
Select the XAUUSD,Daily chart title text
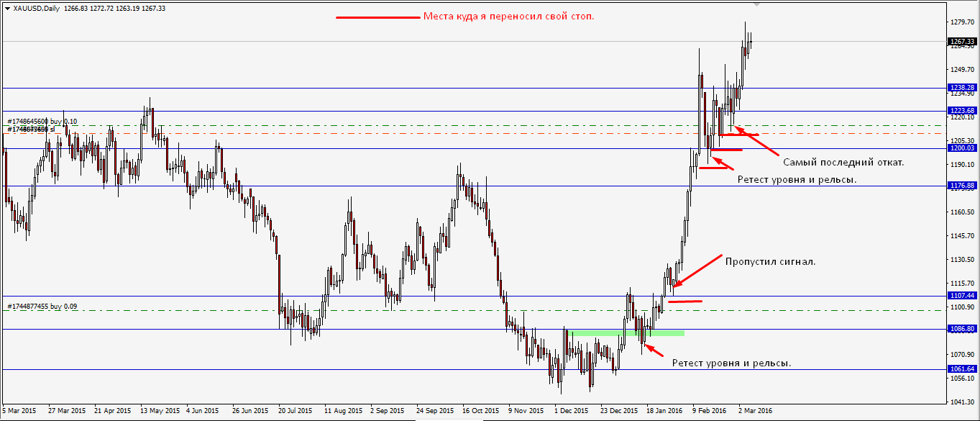36,8
